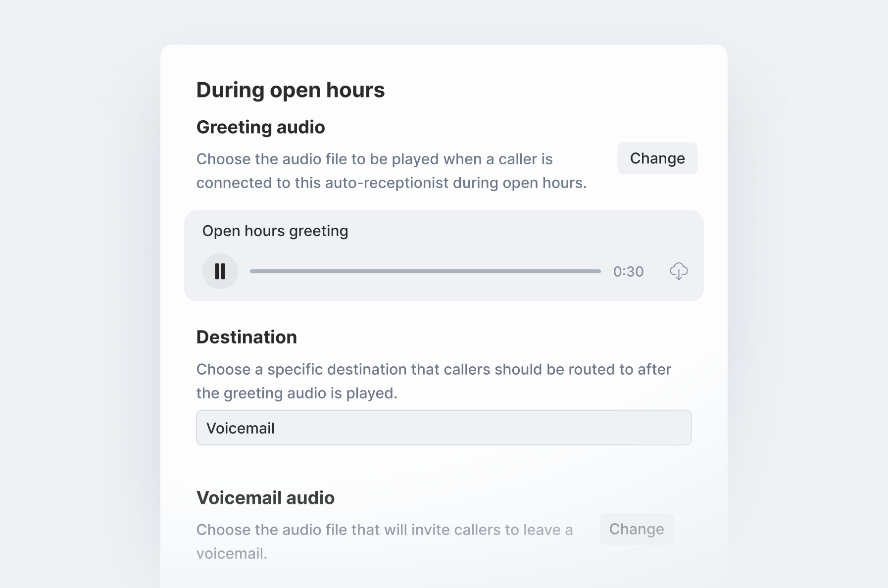Image resolution: width=888 pixels, height=588 pixels.
Task: Click Change beside Voicemail audio section
Action: point(637,529)
